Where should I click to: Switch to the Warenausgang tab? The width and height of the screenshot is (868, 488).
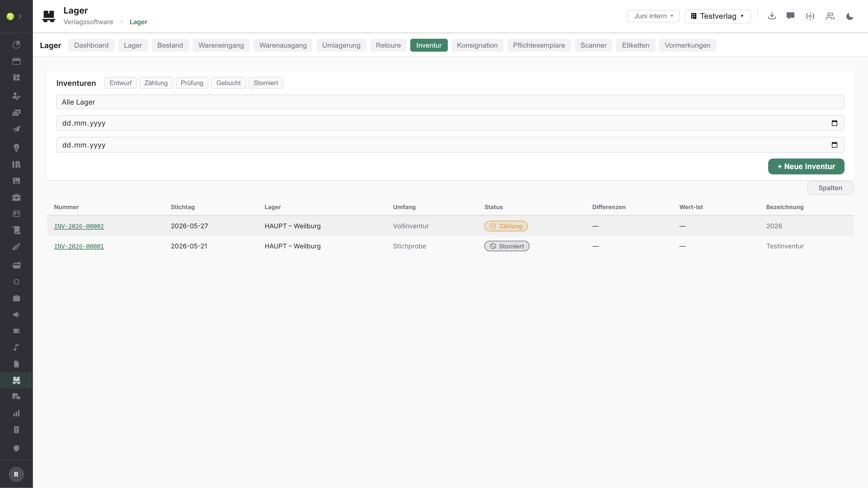(283, 45)
